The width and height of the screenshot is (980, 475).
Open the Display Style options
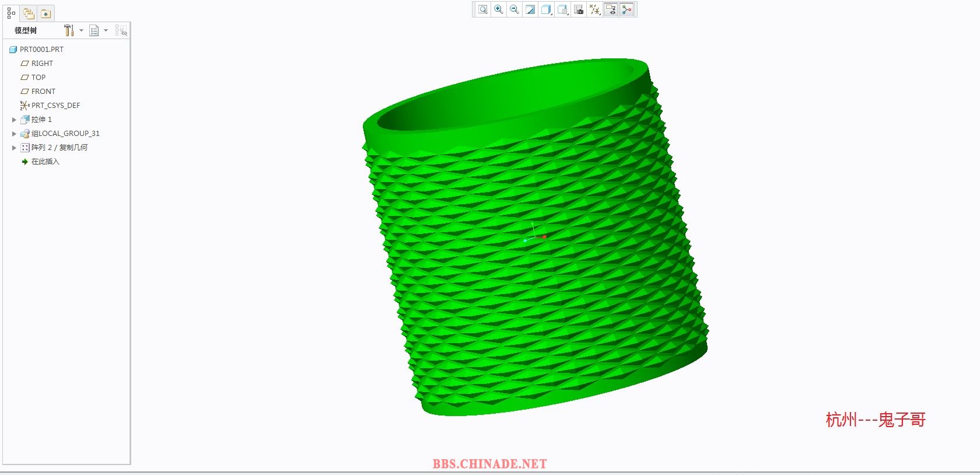(547, 9)
